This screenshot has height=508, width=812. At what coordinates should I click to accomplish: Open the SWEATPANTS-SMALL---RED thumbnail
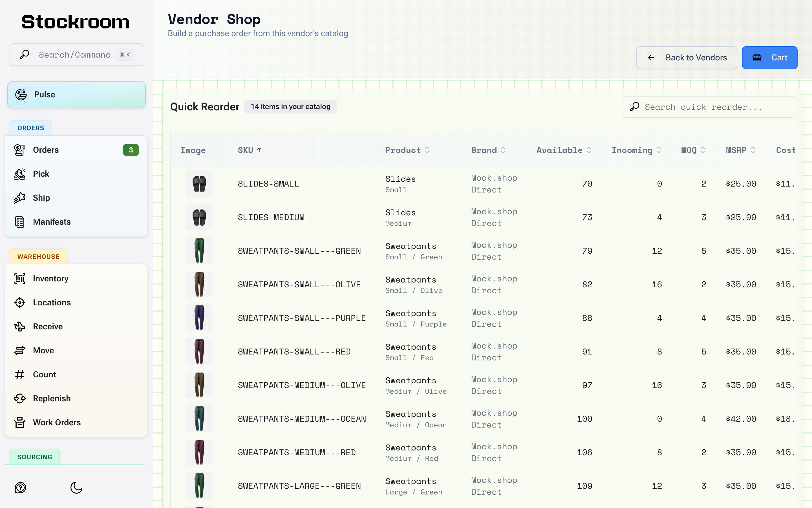(199, 351)
